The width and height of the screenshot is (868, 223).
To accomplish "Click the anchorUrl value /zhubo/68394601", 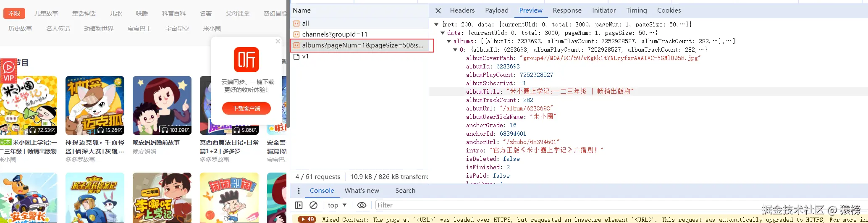I will click(x=531, y=142).
